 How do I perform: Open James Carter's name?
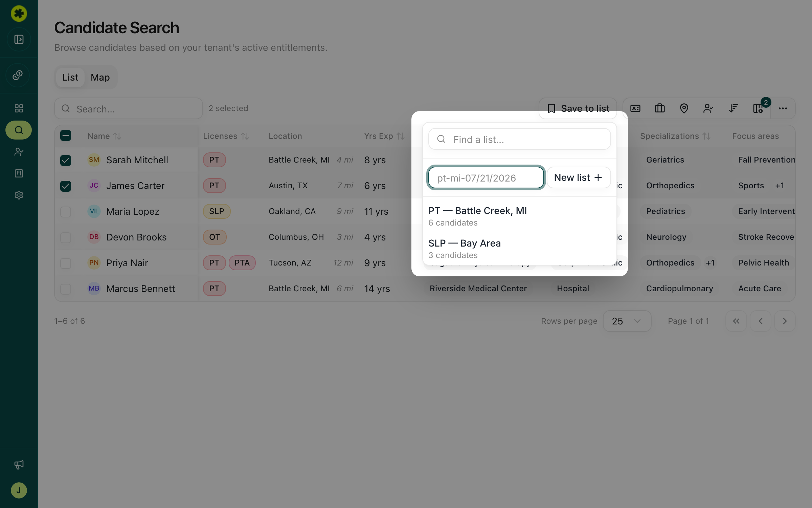[x=135, y=186]
